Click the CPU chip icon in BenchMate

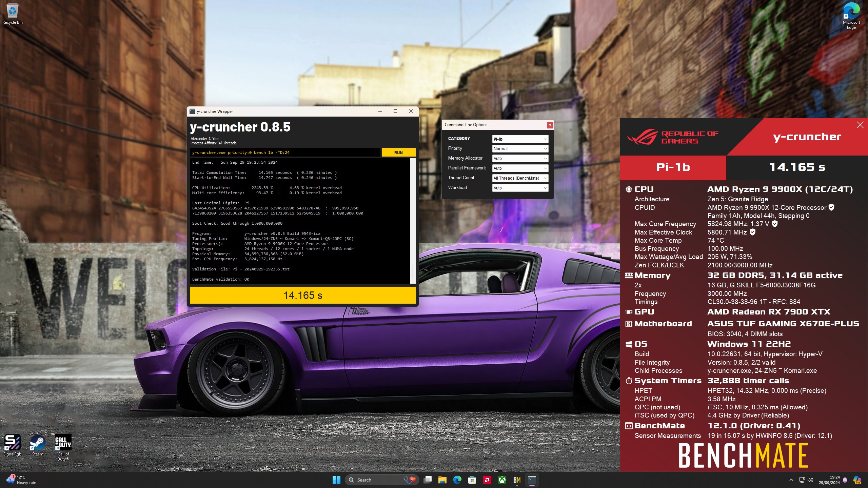[629, 189]
